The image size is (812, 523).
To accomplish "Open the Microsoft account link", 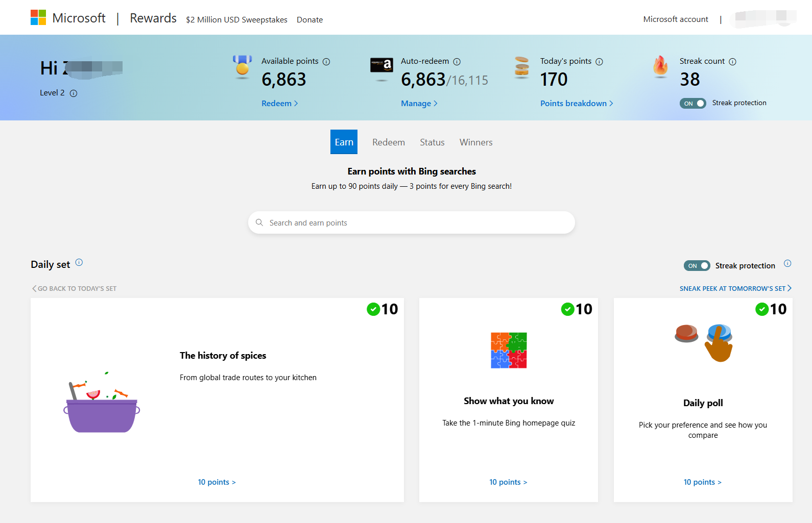I will tap(676, 19).
